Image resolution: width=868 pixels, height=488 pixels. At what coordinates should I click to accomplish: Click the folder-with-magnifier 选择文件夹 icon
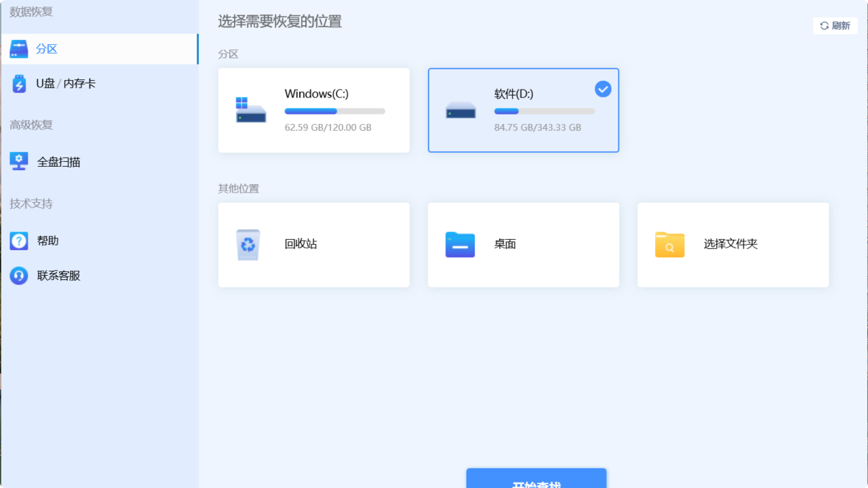coord(669,245)
